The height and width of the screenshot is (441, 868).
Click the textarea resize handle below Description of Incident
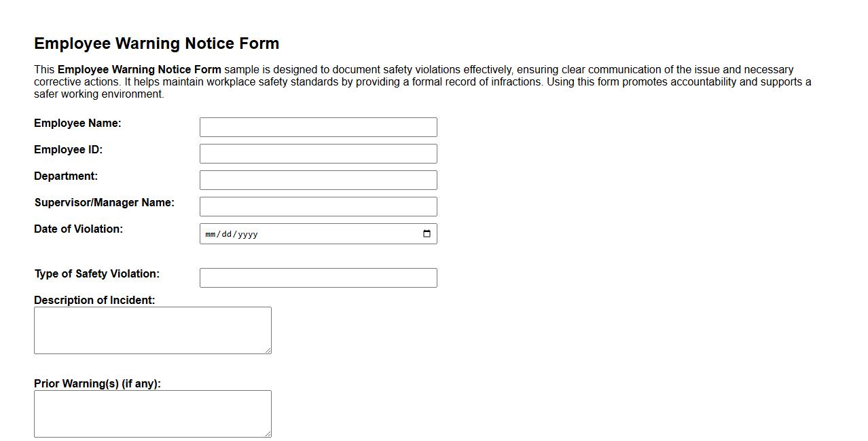coord(268,351)
